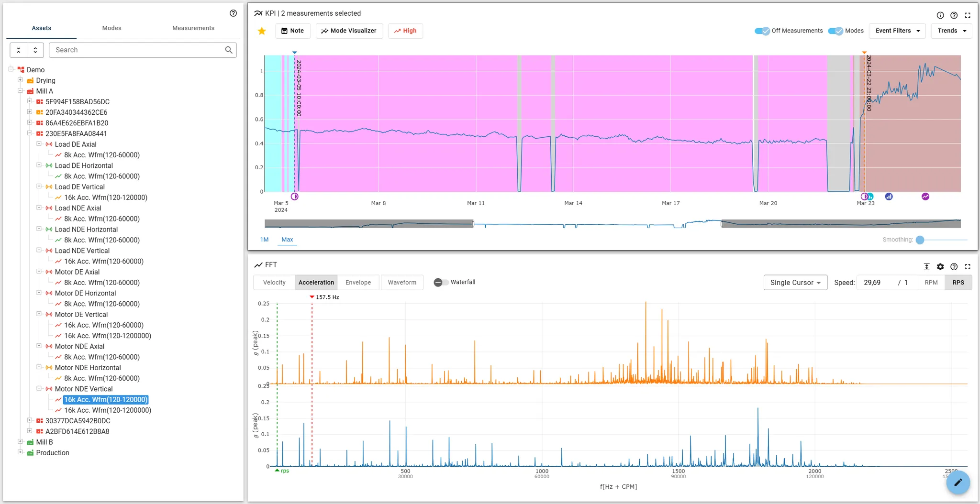Switch speed unit to RPS
Viewport: 980px width, 504px height.
pyautogui.click(x=958, y=283)
